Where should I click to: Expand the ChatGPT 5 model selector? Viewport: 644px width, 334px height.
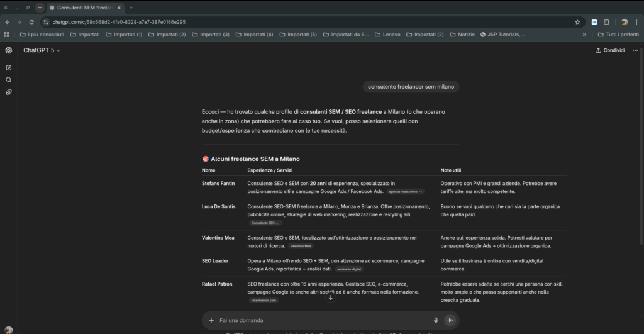tap(42, 50)
